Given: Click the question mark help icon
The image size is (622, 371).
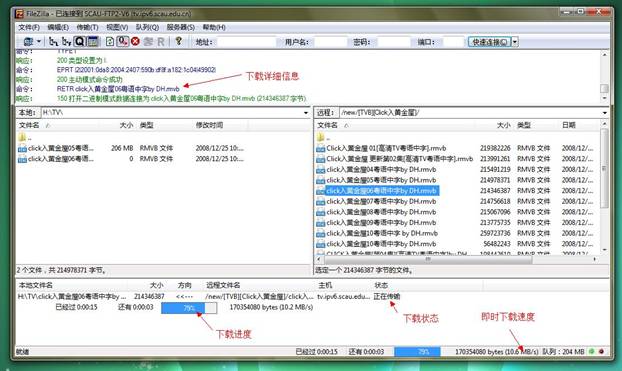Looking at the screenshot, I should click(x=179, y=41).
